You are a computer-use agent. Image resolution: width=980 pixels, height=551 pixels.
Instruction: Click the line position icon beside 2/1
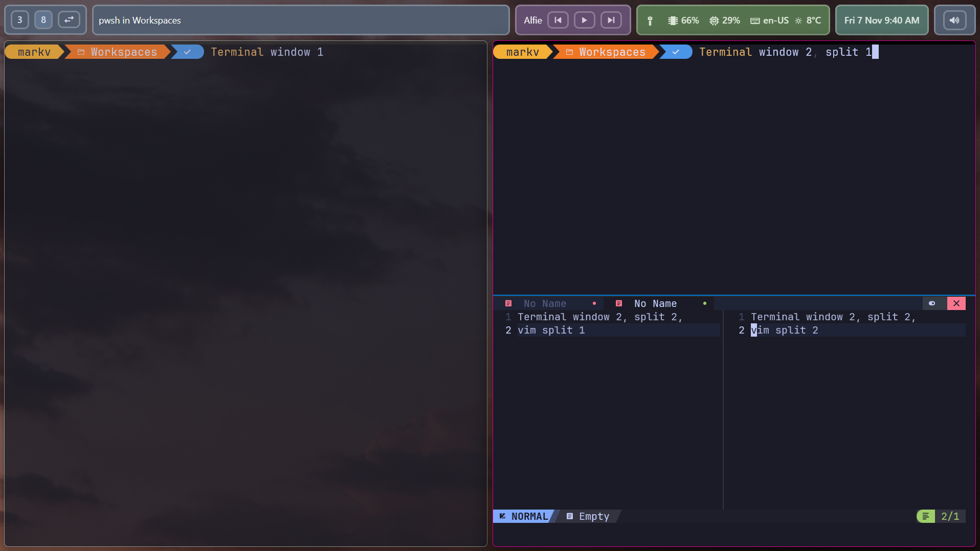[x=925, y=516]
